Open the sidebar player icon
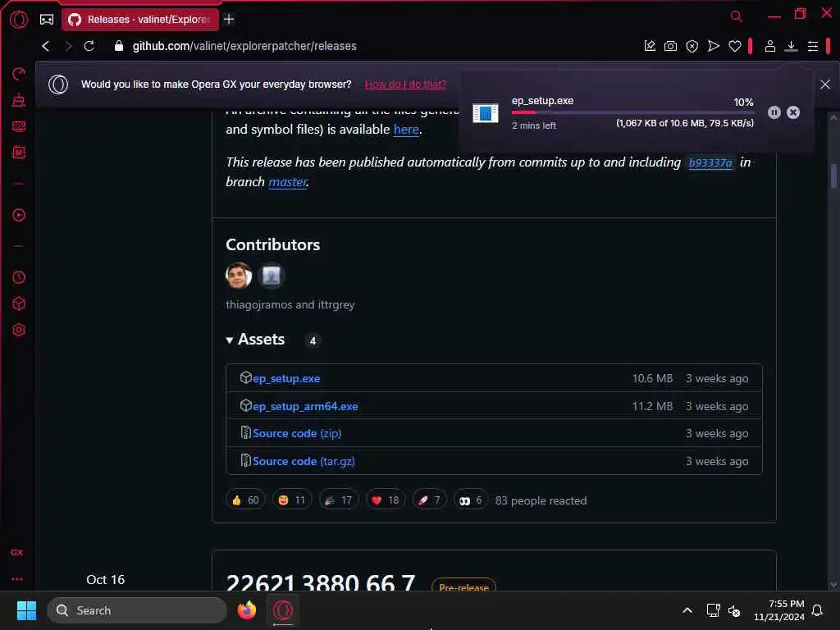 pos(19,216)
